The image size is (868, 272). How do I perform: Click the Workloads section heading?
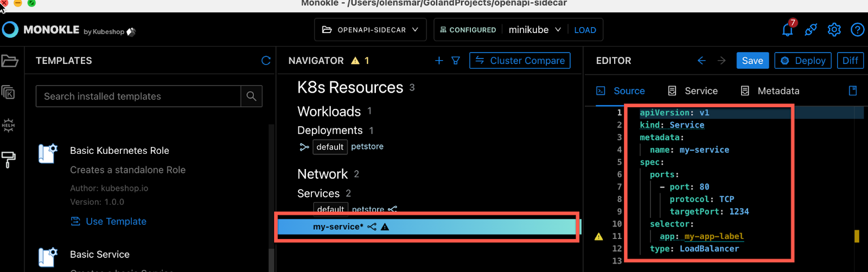[x=329, y=112]
